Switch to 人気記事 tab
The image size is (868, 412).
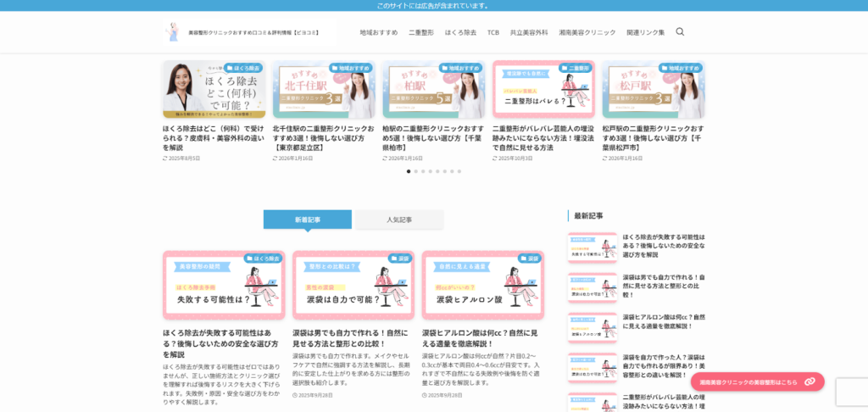point(399,220)
